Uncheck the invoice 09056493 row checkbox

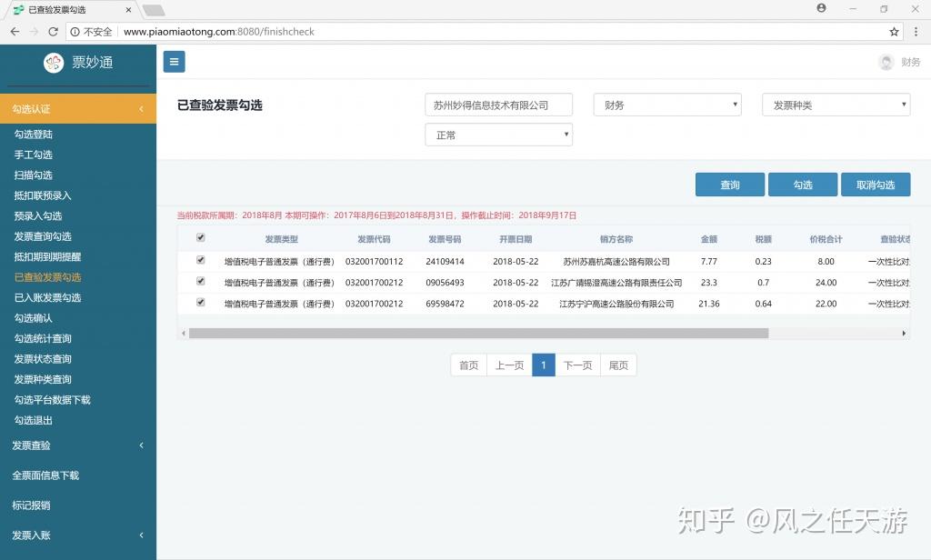(x=201, y=282)
